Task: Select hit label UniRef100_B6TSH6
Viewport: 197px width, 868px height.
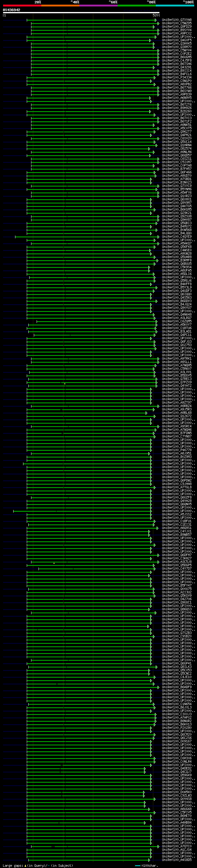Action: click(x=177, y=64)
